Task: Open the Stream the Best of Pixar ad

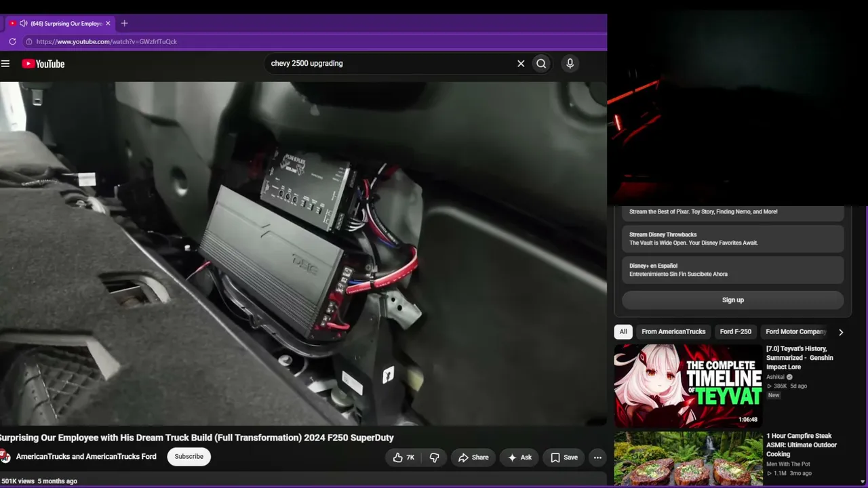Action: 733,212
